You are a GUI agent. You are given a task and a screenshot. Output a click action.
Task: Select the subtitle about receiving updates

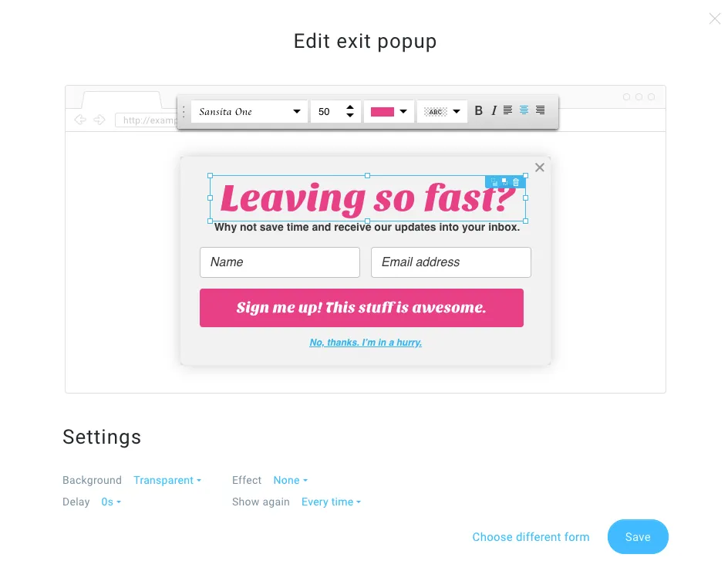pyautogui.click(x=367, y=227)
